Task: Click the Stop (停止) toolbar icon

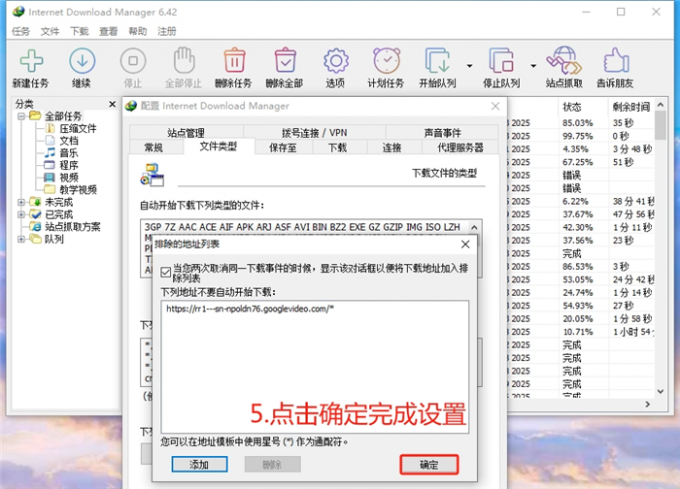Action: coord(133,61)
